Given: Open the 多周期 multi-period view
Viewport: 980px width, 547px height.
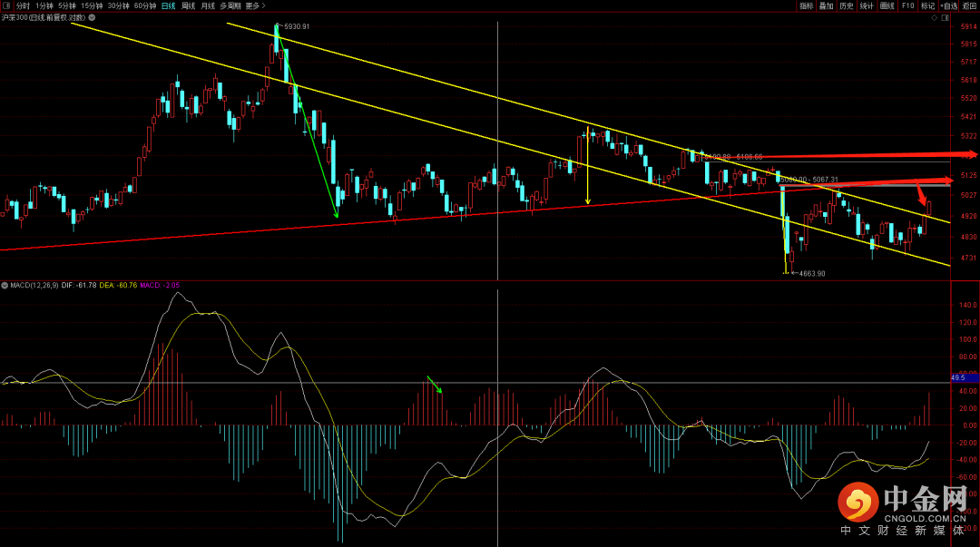Looking at the screenshot, I should pos(230,5).
